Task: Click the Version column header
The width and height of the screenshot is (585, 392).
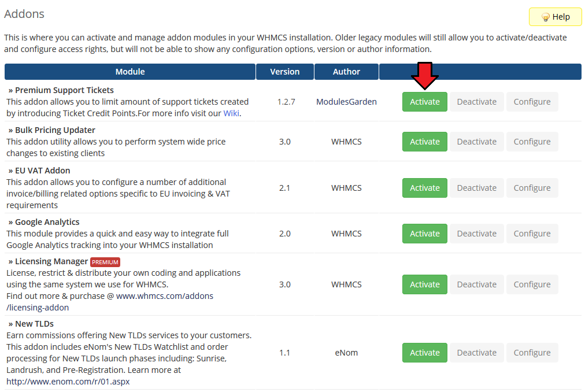Action: click(284, 72)
